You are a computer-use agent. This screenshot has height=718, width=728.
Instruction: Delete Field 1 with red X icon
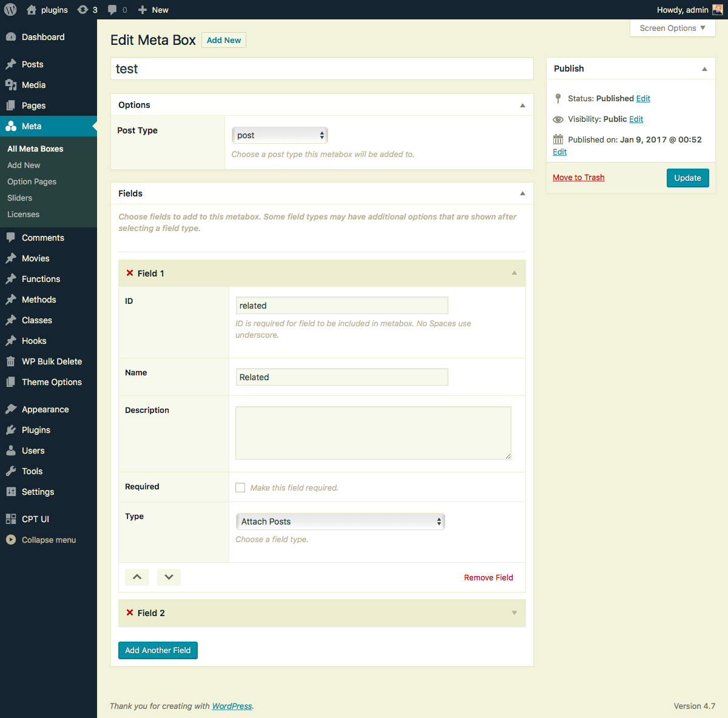[130, 273]
